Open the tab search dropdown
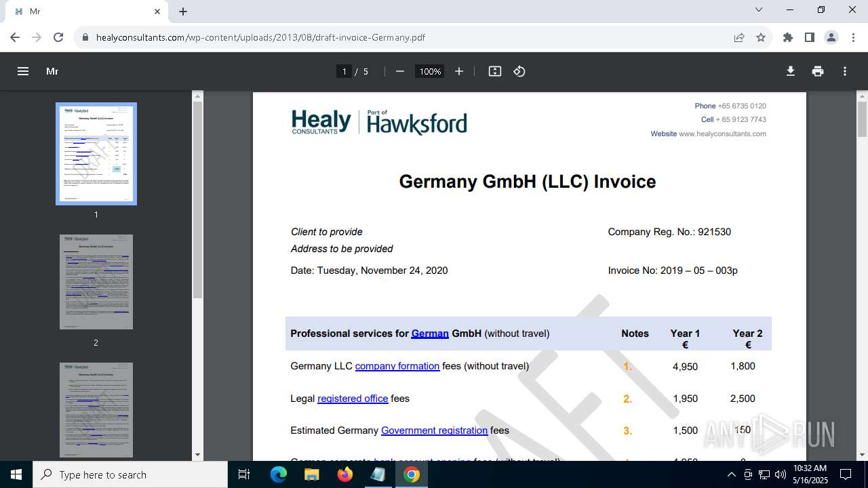The image size is (868, 488). tap(759, 10)
